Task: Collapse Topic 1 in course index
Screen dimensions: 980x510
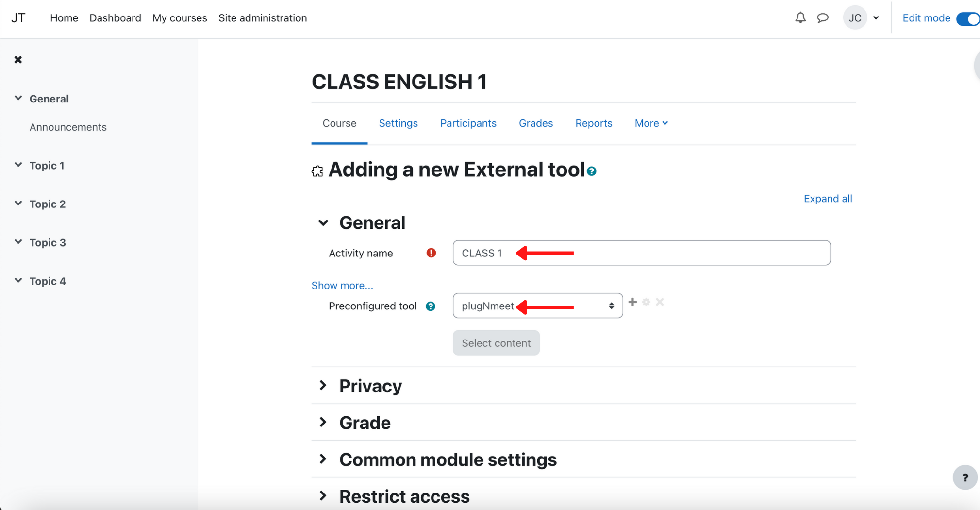Action: (18, 165)
